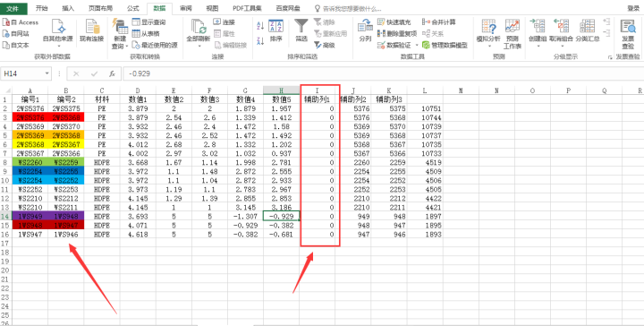Click the 快速填充 flash fill icon

pyautogui.click(x=381, y=22)
